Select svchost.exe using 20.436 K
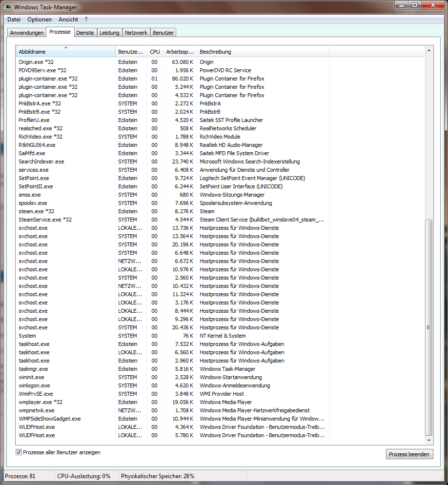 coord(172,327)
